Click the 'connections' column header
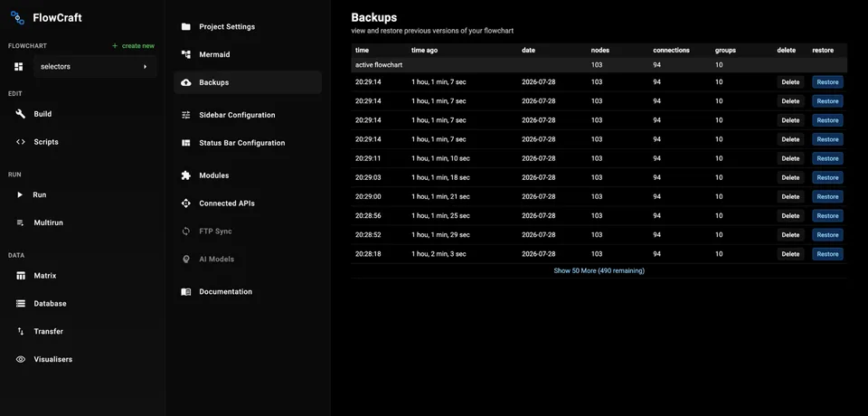 pos(671,50)
